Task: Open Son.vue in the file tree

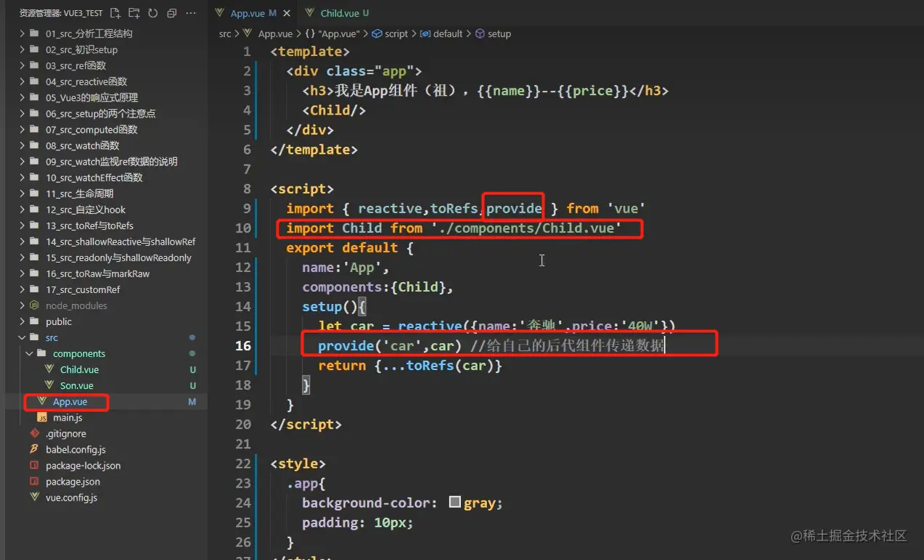Action: 76,385
